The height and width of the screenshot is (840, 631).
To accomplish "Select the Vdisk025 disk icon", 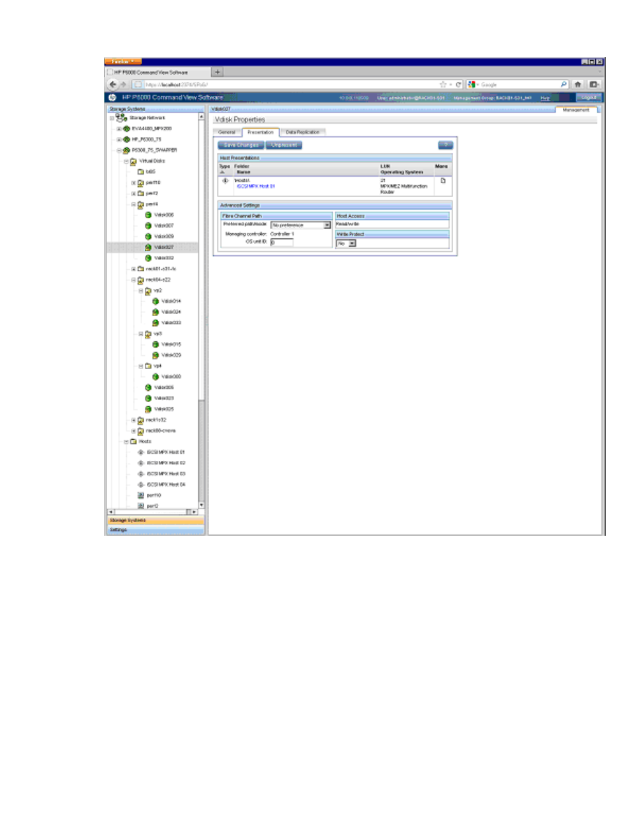I will (x=148, y=409).
